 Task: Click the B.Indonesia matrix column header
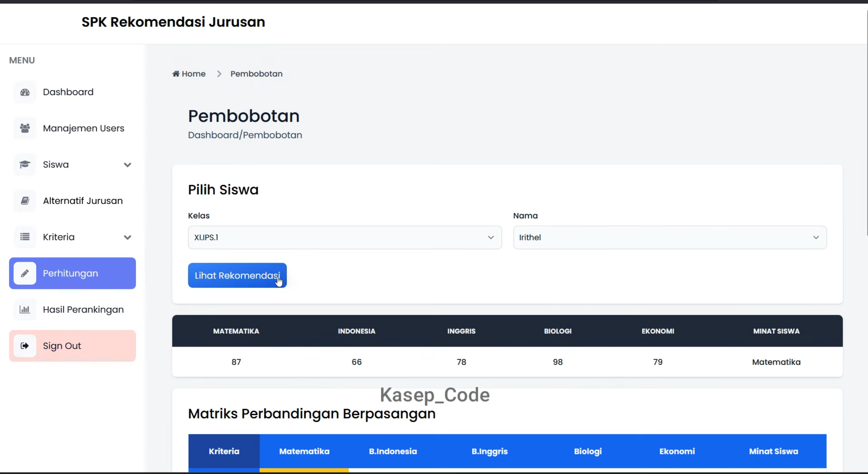pyautogui.click(x=393, y=451)
